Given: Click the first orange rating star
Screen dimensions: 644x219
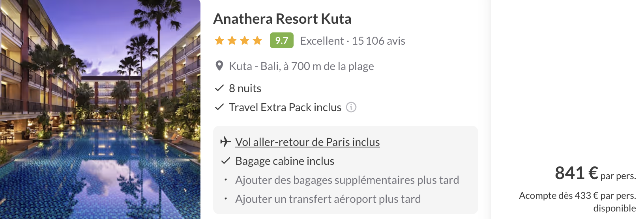Looking at the screenshot, I should point(219,41).
